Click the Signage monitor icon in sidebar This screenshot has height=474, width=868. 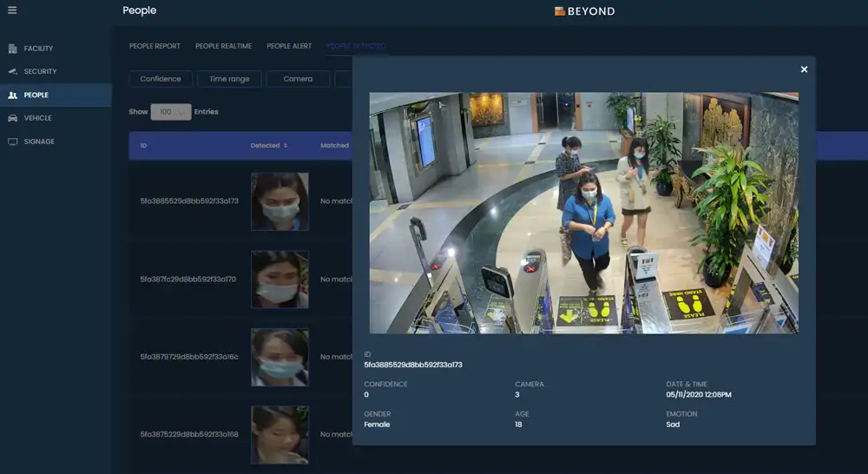tap(13, 142)
